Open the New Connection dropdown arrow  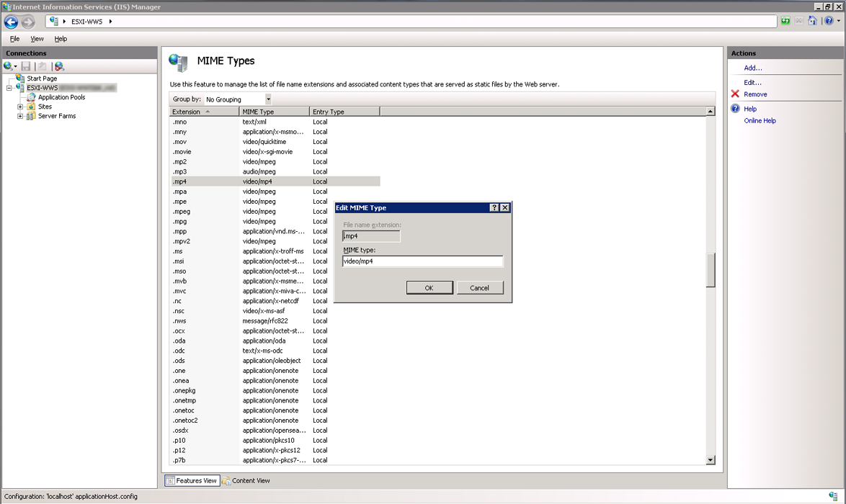click(x=16, y=67)
